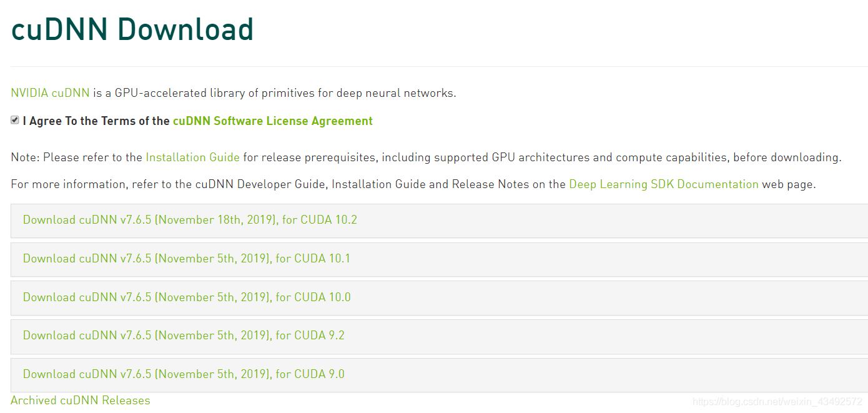Screen dimensions: 868x413
Task: Expand the cuDNN v7.6.5 for CUDA 10.2 download
Action: point(190,220)
